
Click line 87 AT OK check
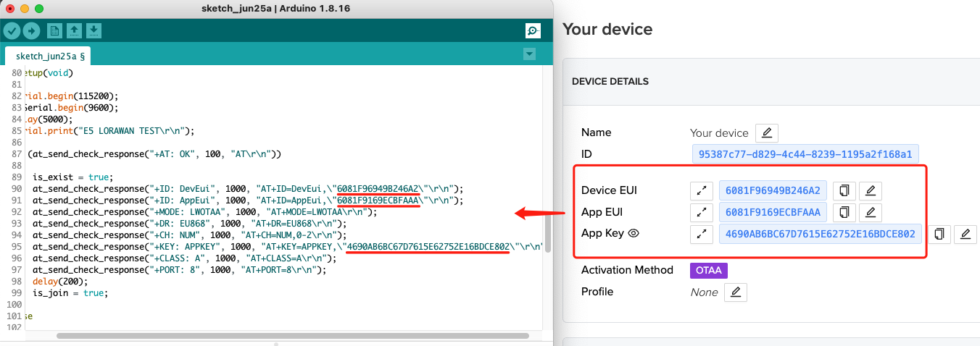click(154, 154)
